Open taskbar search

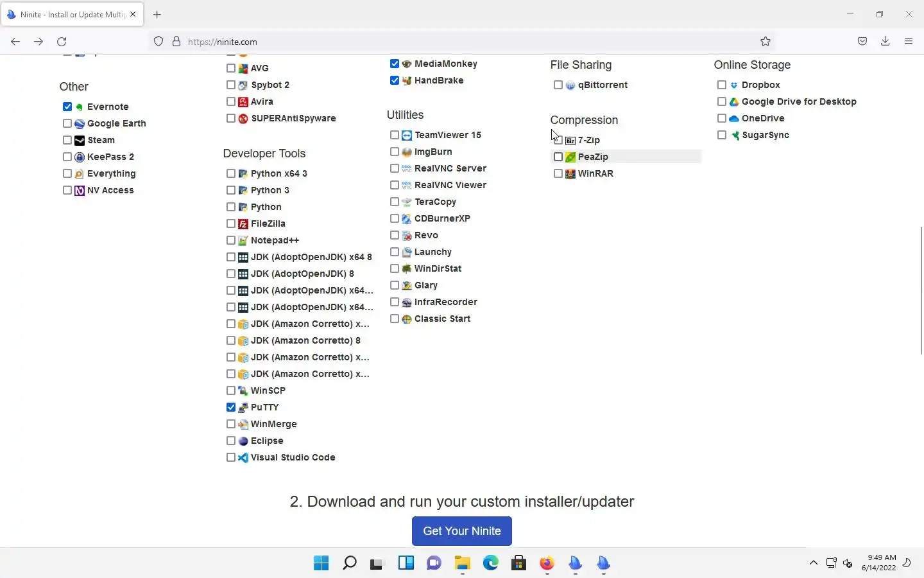(x=350, y=563)
